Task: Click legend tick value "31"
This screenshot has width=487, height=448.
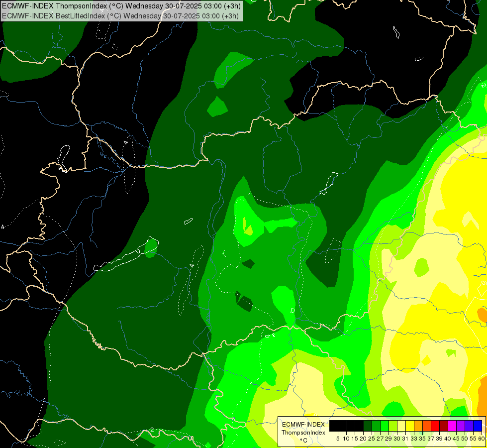Action: 405,439
